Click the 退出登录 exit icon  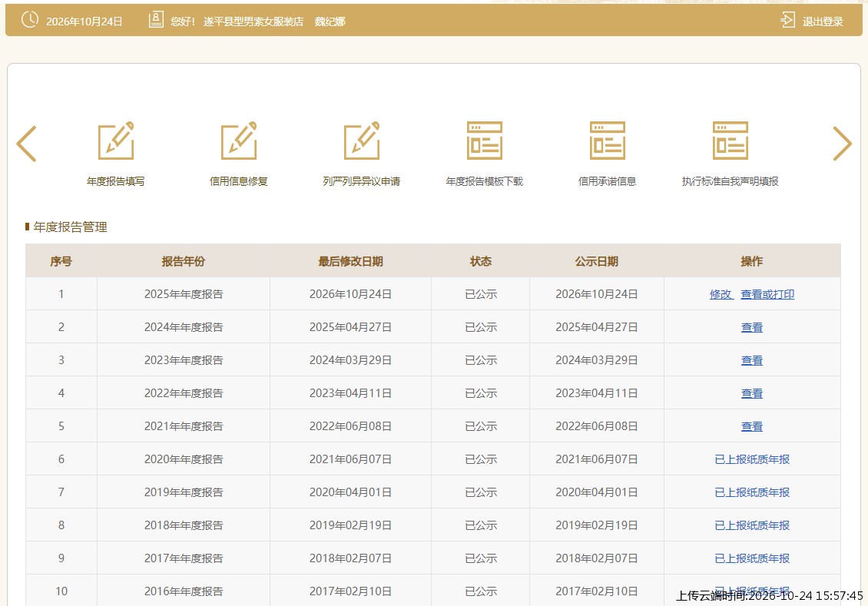click(x=788, y=21)
